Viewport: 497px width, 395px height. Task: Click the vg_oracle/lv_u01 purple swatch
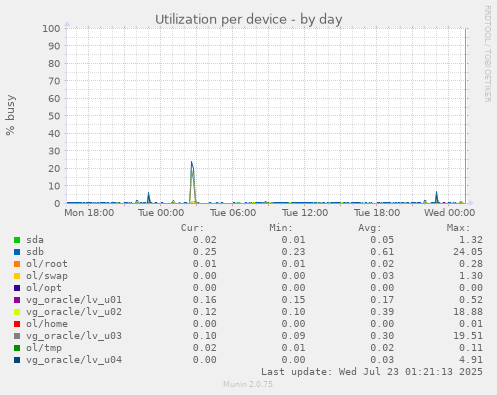pyautogui.click(x=17, y=300)
